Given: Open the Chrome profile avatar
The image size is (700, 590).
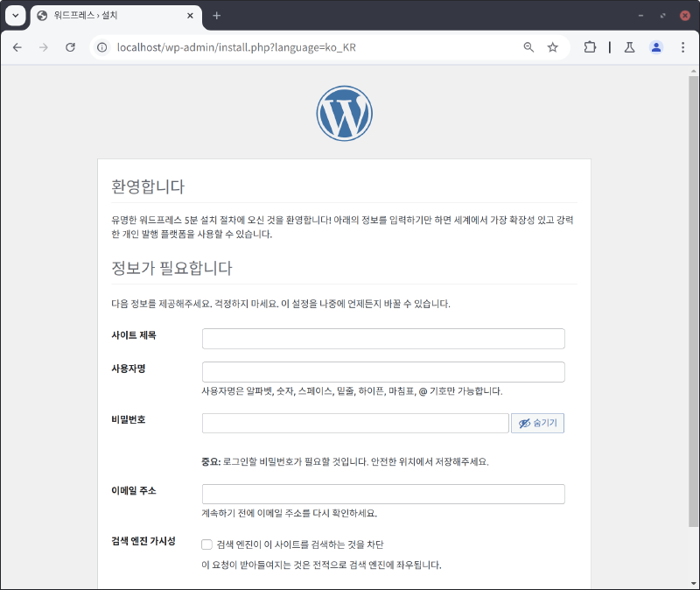Looking at the screenshot, I should click(x=656, y=47).
